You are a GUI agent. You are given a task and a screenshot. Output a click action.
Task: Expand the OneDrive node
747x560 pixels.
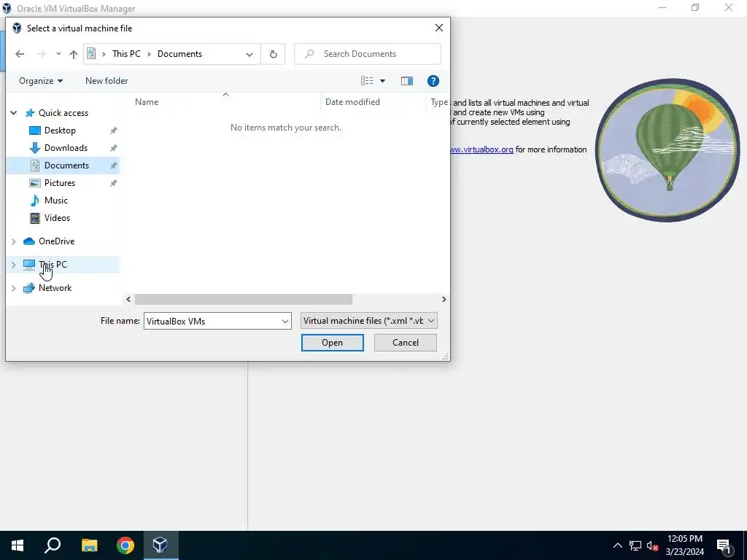click(x=14, y=241)
